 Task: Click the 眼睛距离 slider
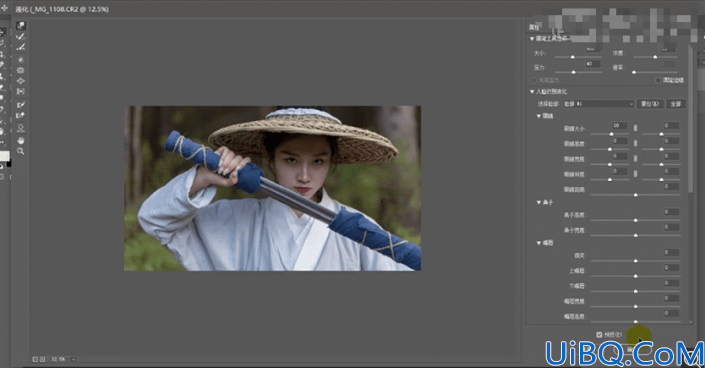[635, 195]
